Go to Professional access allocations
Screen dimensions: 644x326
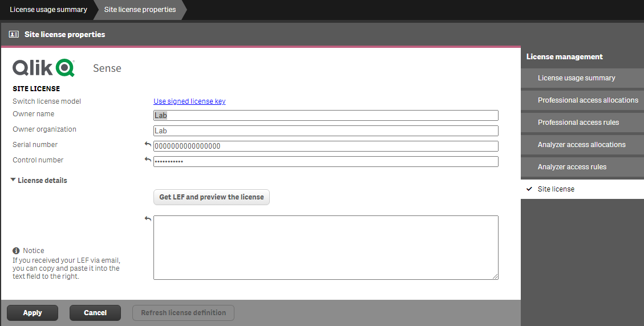point(582,100)
